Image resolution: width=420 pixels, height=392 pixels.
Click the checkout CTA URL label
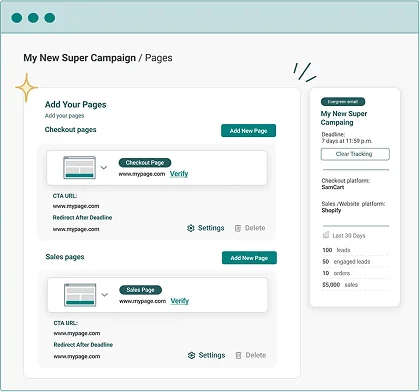[x=65, y=196]
